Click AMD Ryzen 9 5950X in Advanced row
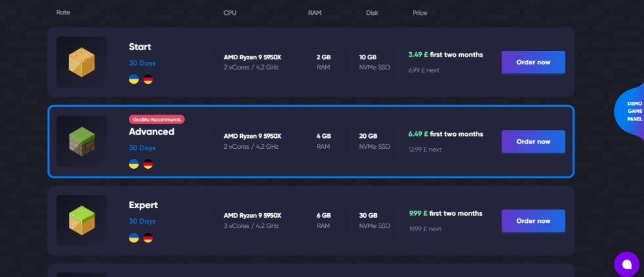 point(252,136)
